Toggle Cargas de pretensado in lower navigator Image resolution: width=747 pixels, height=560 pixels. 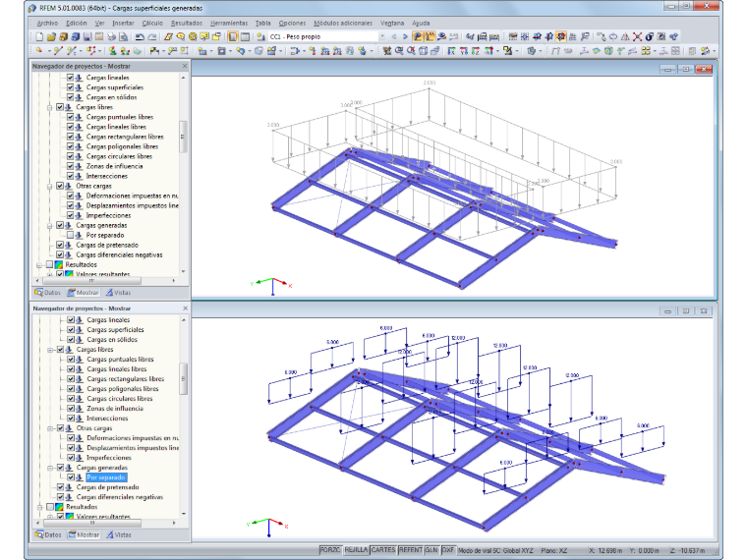coord(60,487)
